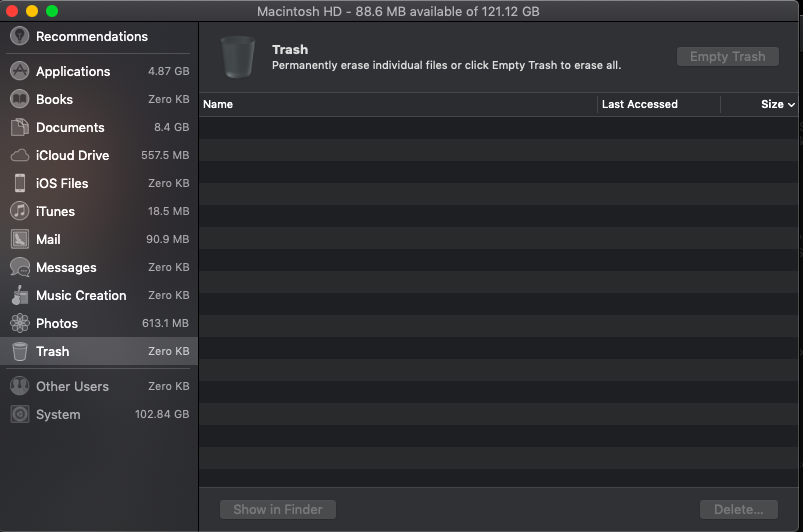Click the System gear icon

[x=19, y=414]
